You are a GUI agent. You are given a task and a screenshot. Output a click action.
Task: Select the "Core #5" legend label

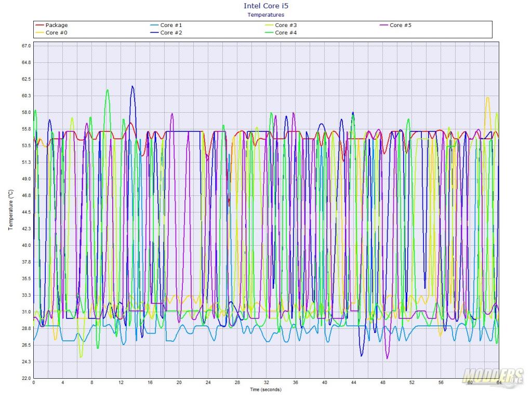coord(401,25)
